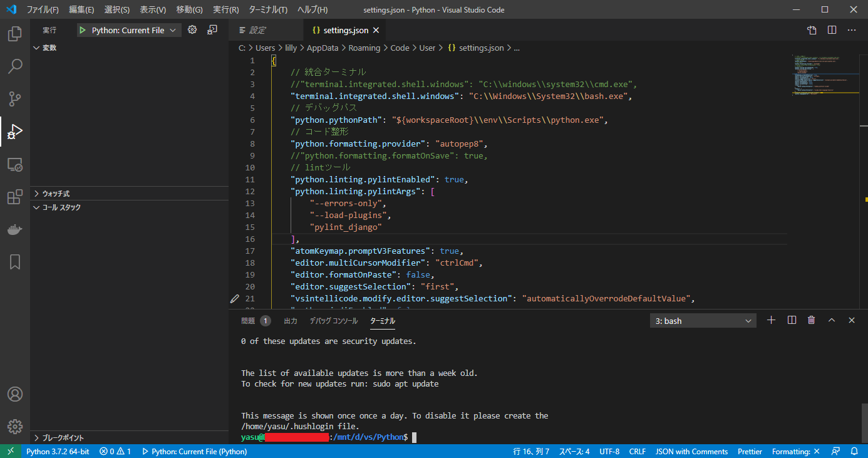The image size is (868, 458).
Task: Click Python: Current File (Python) in status bar
Action: (x=195, y=451)
